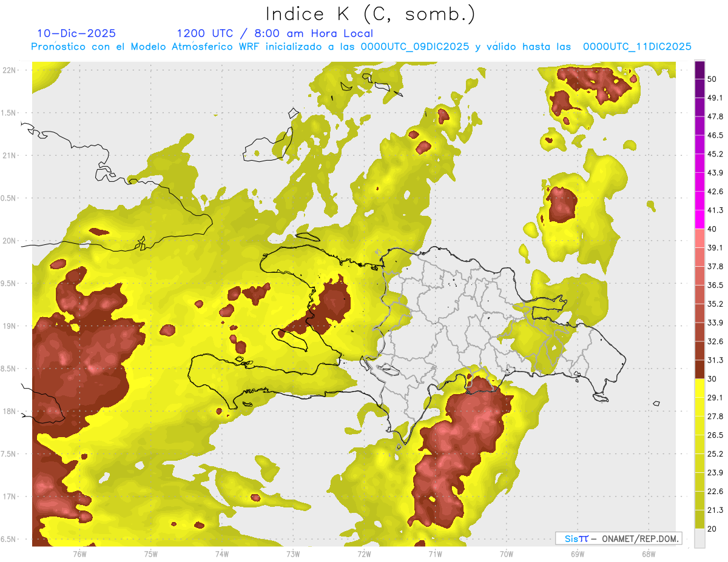Click the legend value '33.9'
Image resolution: width=728 pixels, height=562 pixels.
(716, 323)
